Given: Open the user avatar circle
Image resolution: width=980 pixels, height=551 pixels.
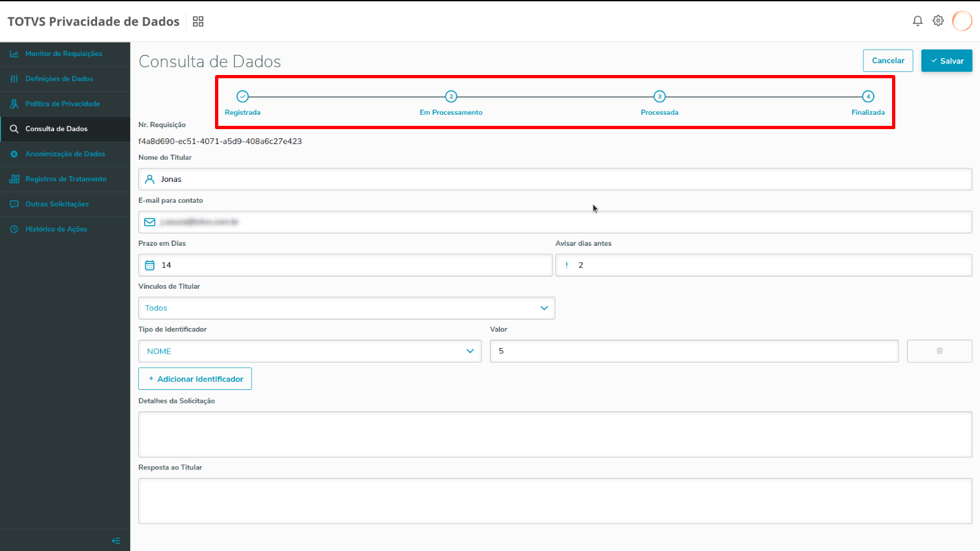Looking at the screenshot, I should point(962,21).
